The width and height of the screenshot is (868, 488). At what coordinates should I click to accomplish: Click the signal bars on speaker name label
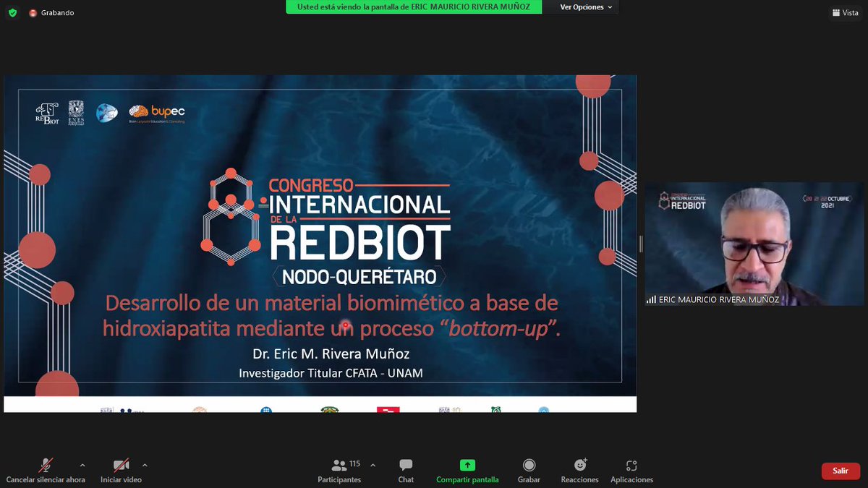click(651, 299)
